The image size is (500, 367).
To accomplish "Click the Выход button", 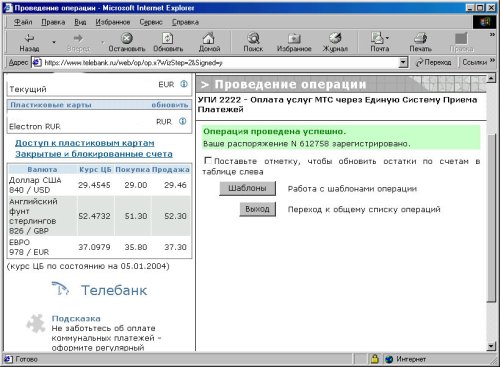I will coord(257,209).
